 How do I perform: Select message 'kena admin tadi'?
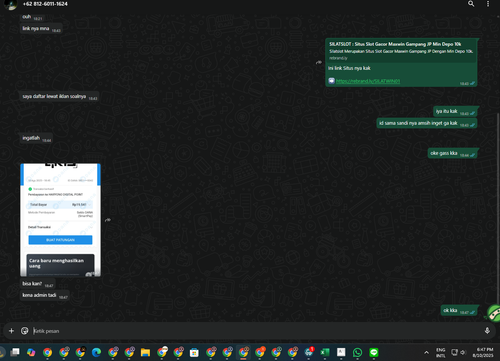tap(45, 295)
